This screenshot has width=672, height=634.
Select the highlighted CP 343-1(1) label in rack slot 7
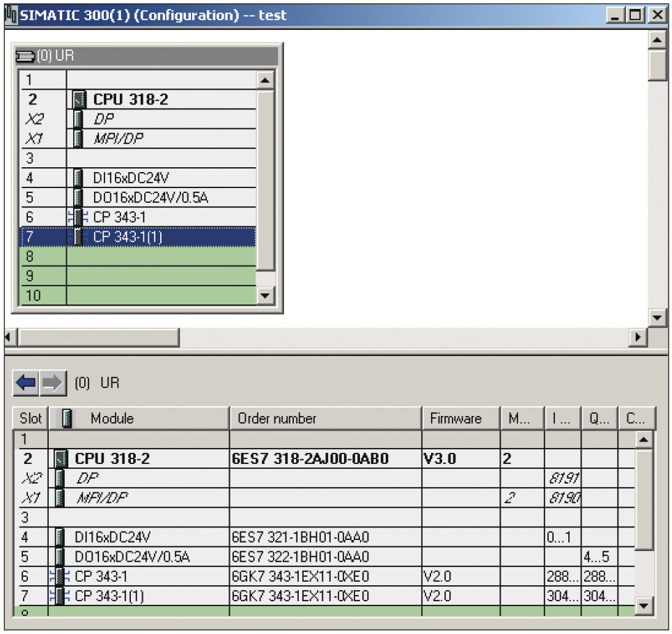127,237
